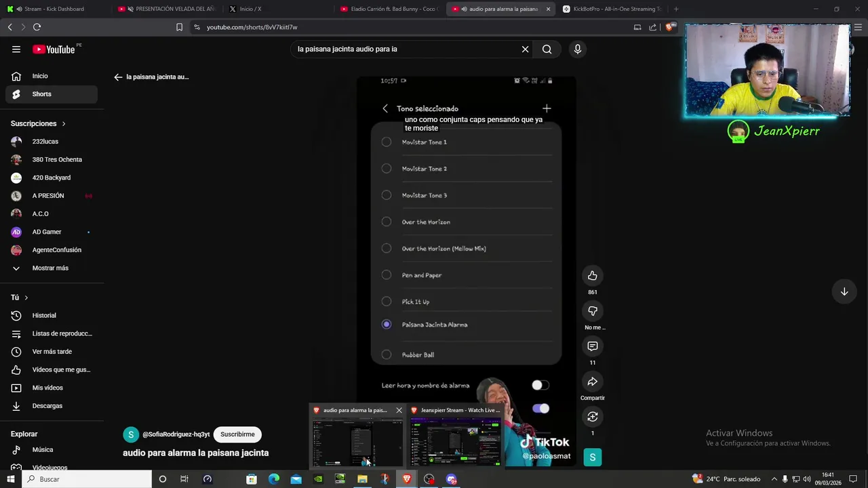Select the Movistar Tone 1 radio button
The height and width of the screenshot is (488, 868).
[387, 142]
